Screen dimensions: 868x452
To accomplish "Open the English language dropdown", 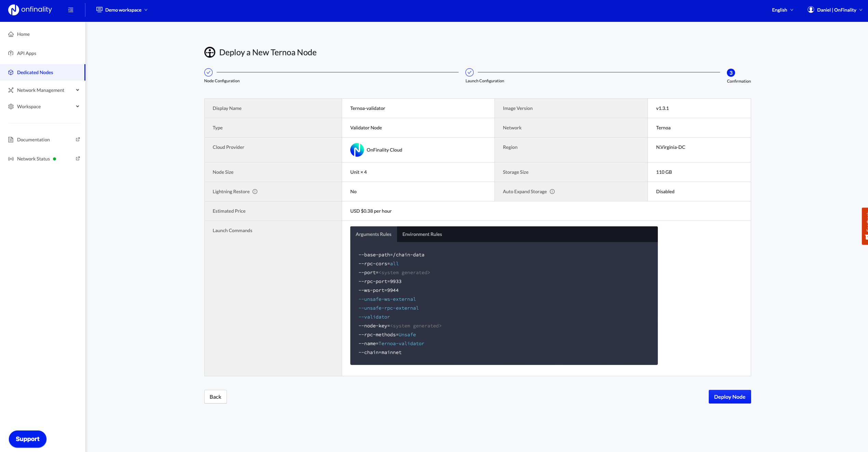I will click(782, 10).
